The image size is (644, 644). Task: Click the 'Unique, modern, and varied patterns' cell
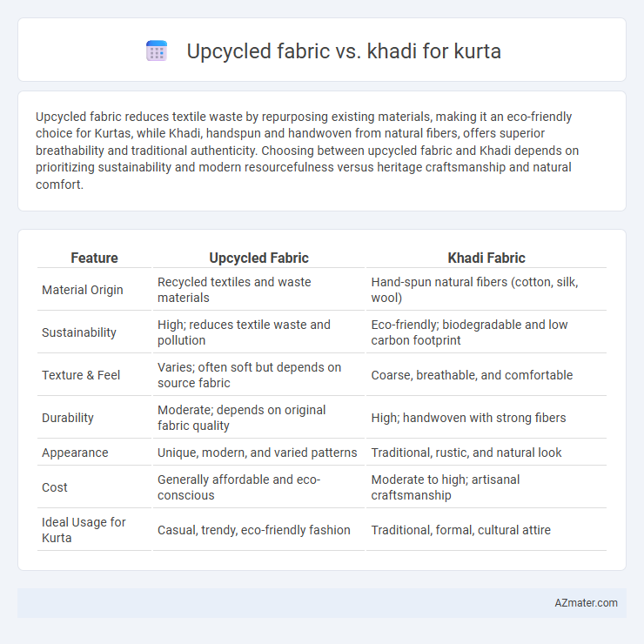tap(257, 453)
